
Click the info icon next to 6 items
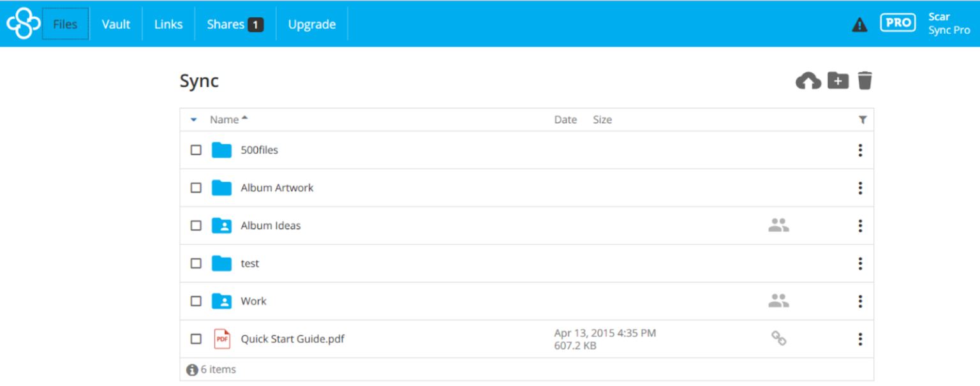point(193,369)
